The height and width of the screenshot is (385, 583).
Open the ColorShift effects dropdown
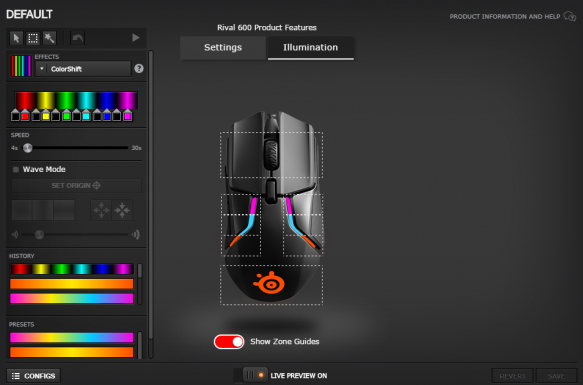(x=83, y=69)
